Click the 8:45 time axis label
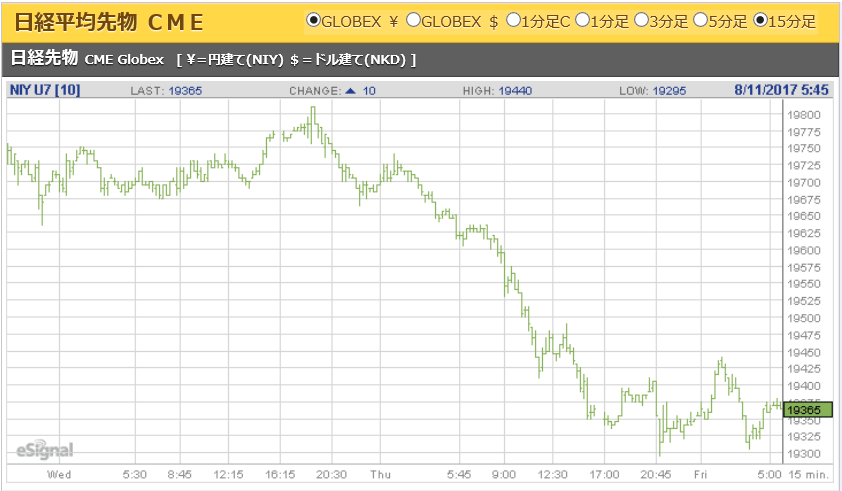This screenshot has width=842, height=491. coord(179,474)
